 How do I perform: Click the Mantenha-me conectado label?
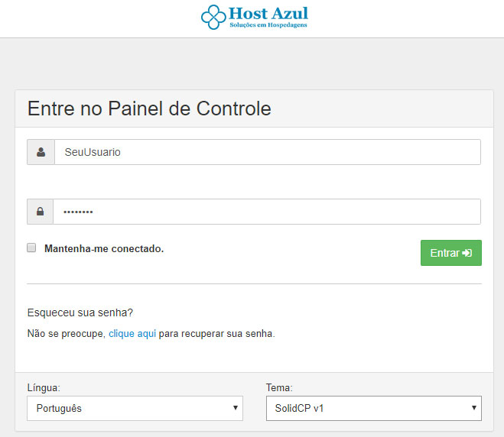click(104, 248)
